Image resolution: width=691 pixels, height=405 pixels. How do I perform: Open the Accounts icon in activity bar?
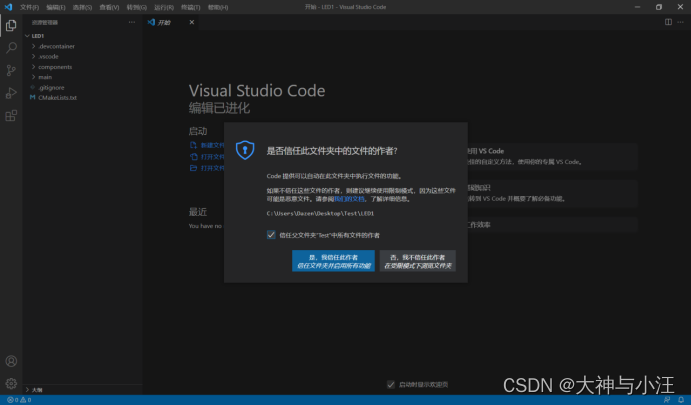click(x=11, y=361)
